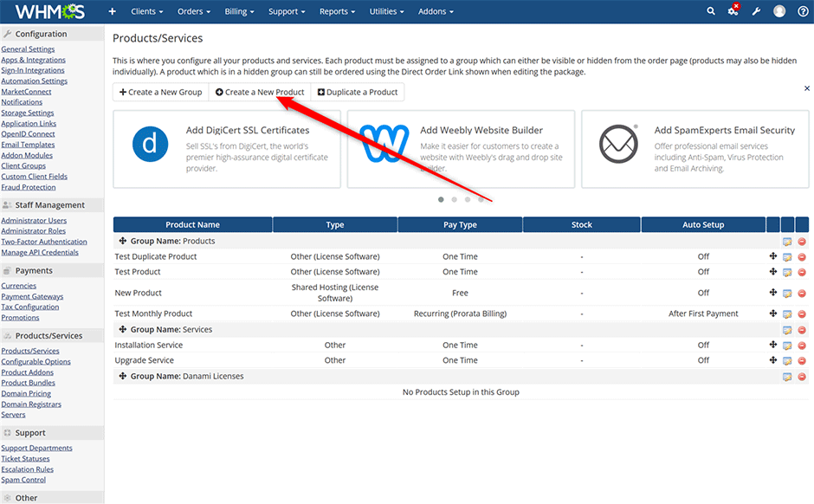Delete the Danami Licenses group
The image size is (814, 504).
click(802, 377)
